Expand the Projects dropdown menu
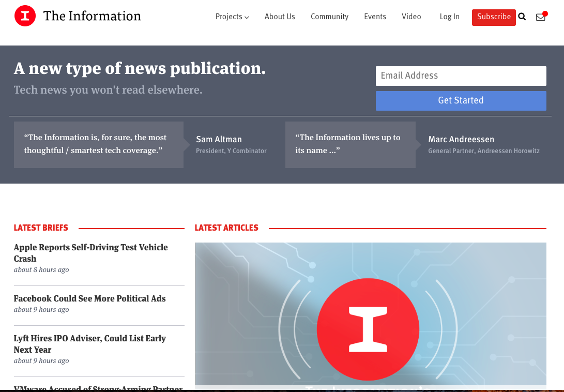 (232, 17)
